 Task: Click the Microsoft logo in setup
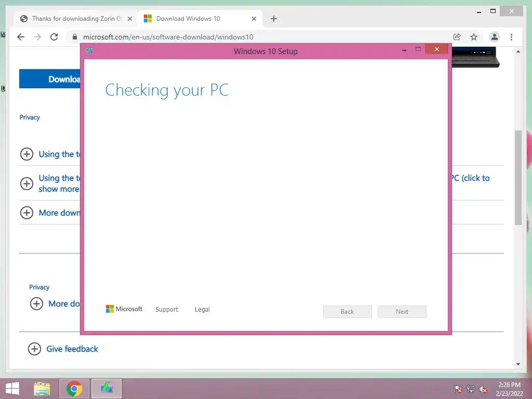coord(124,309)
